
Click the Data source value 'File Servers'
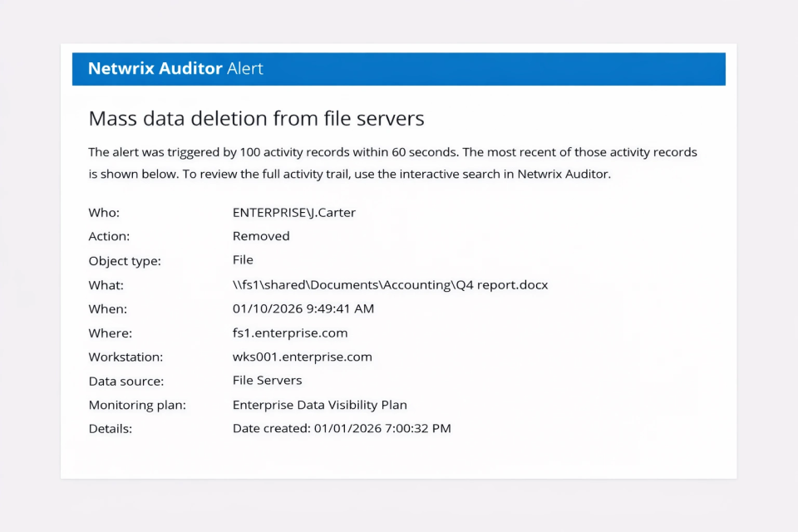pos(267,380)
